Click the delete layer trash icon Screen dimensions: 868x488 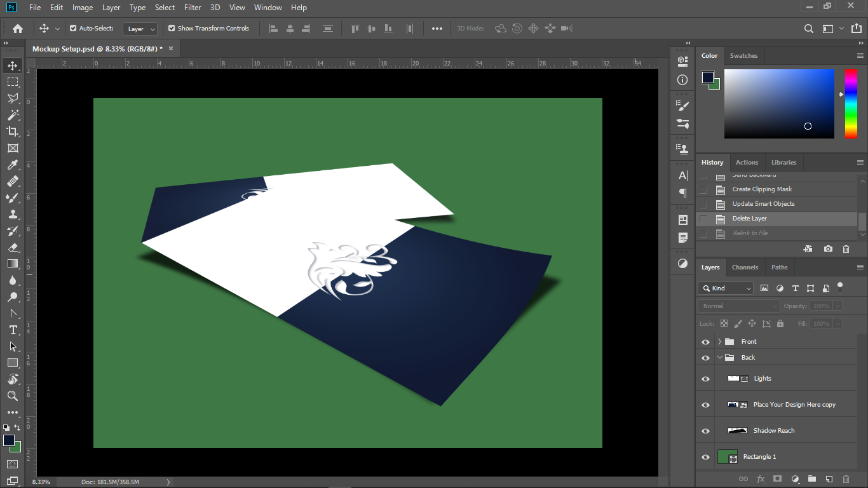pyautogui.click(x=846, y=478)
